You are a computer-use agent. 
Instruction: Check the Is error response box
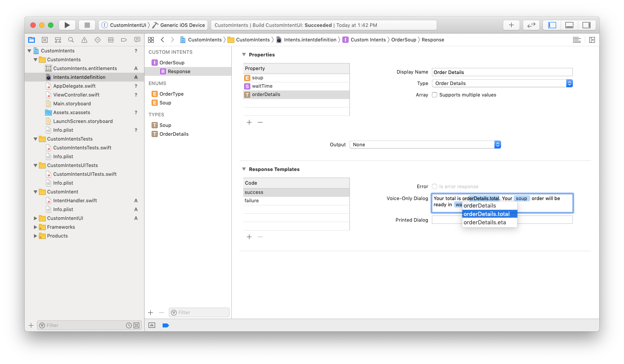tap(434, 186)
